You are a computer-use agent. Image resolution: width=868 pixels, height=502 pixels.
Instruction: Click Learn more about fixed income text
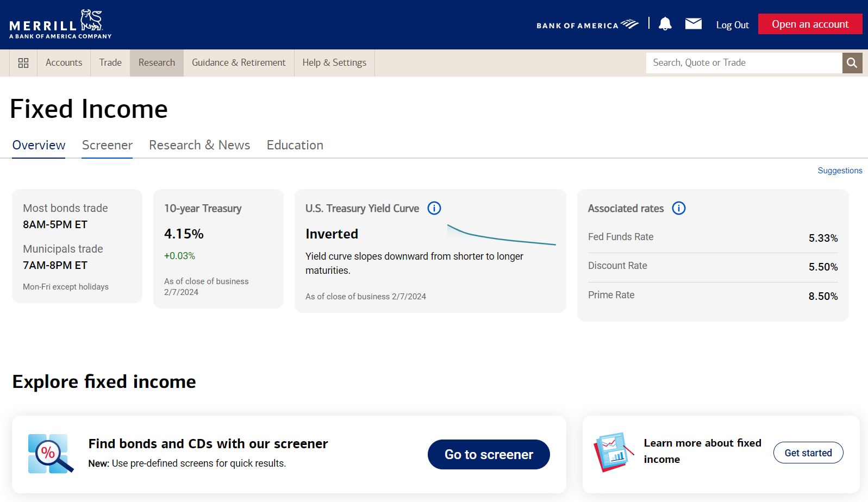(x=702, y=451)
